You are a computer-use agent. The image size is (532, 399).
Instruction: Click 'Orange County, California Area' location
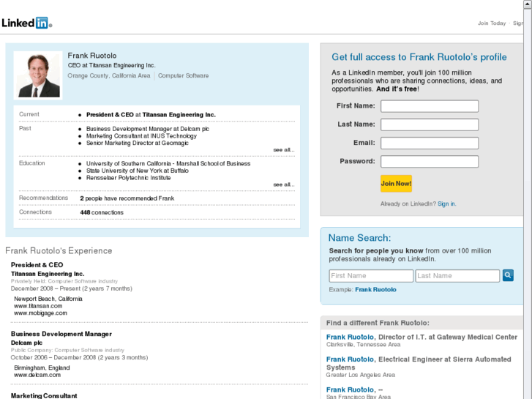(108, 75)
